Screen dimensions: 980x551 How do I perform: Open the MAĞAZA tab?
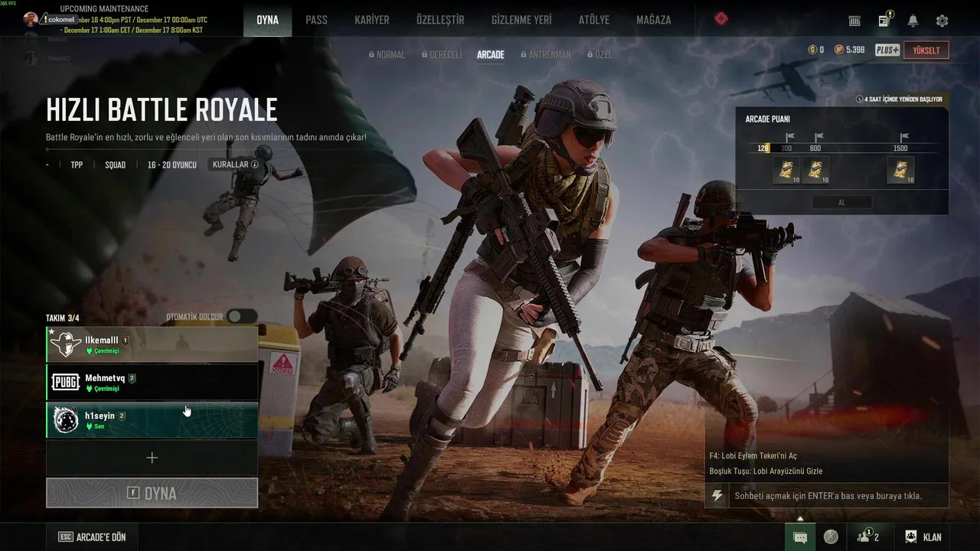click(654, 20)
